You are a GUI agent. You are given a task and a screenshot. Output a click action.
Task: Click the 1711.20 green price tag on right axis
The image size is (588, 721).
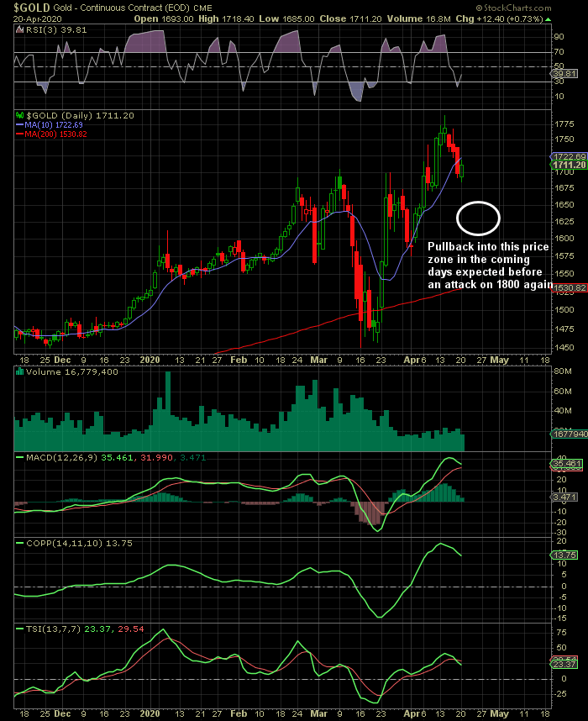pyautogui.click(x=570, y=165)
